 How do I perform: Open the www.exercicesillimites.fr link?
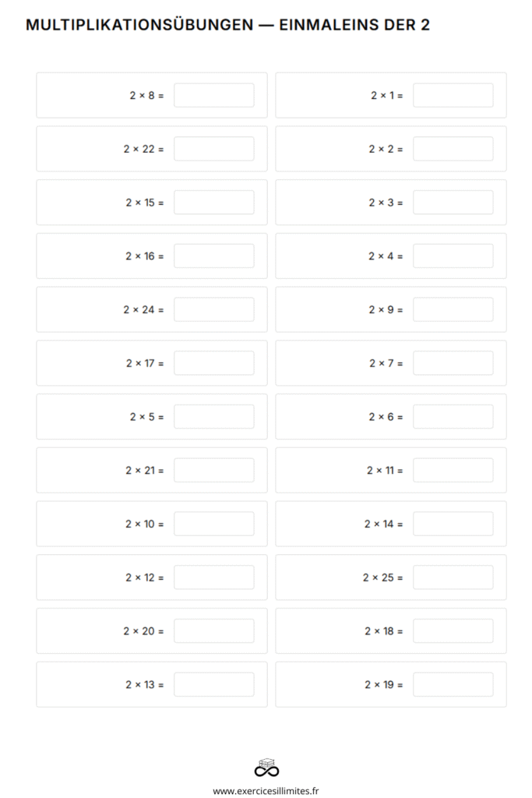click(266, 790)
